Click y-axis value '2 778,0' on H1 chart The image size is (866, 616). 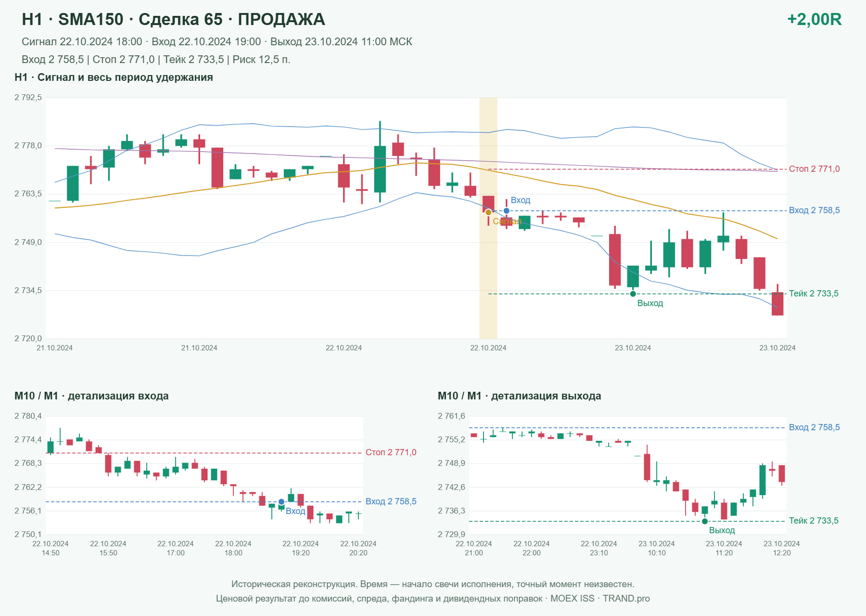click(x=28, y=146)
